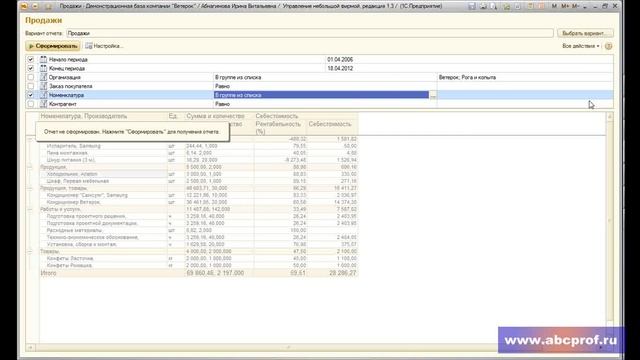Click the Выбрать вариант... button
Viewport: 640px width, 360px height.
click(585, 33)
